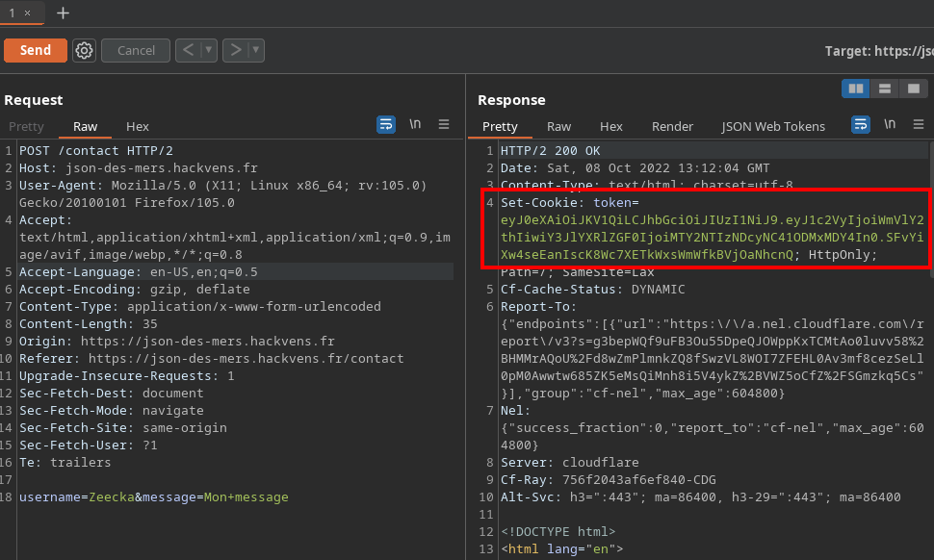Click the orange Send button
Screen dimensions: 934x560
click(x=36, y=50)
